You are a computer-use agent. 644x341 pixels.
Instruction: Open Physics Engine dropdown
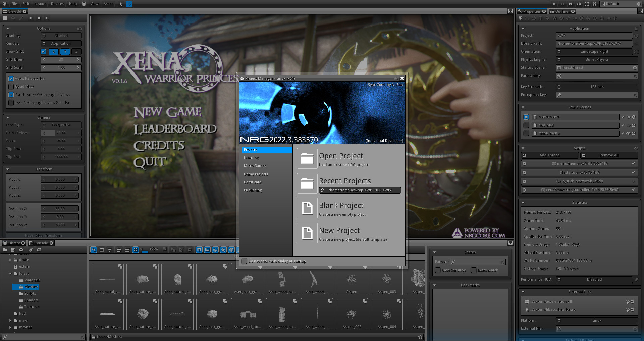pos(597,60)
